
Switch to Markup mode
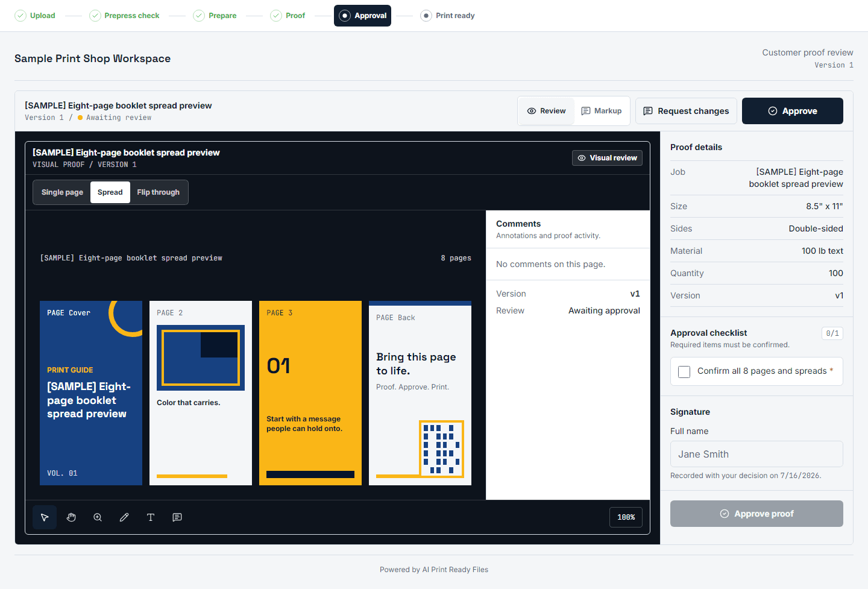[602, 111]
